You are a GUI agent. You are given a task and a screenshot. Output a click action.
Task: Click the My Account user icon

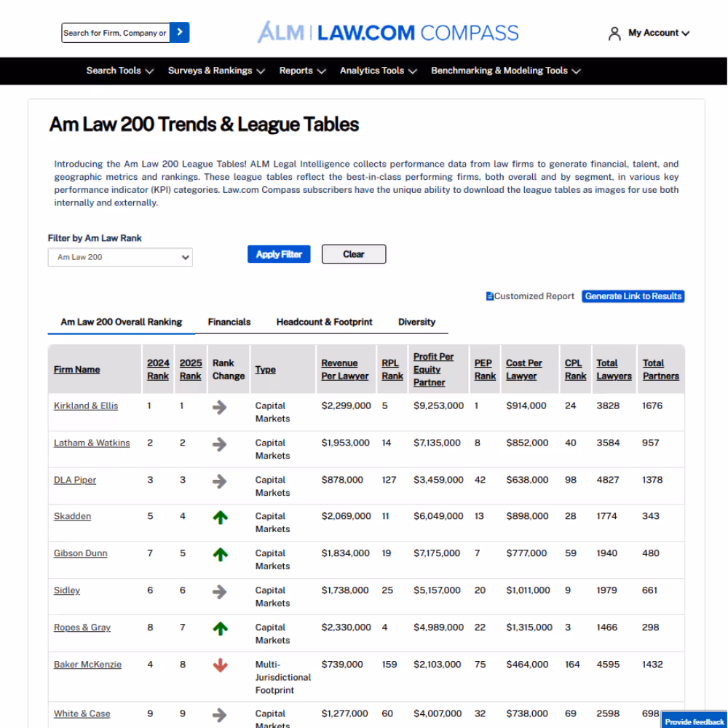tap(614, 33)
